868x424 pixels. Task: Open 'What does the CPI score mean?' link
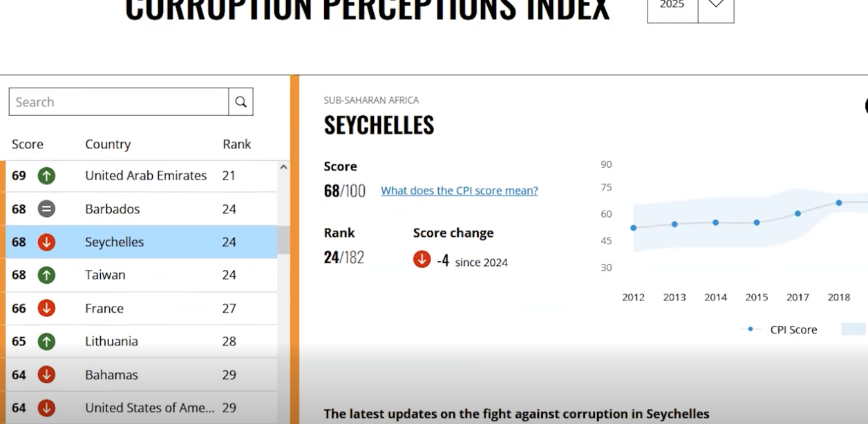(459, 191)
